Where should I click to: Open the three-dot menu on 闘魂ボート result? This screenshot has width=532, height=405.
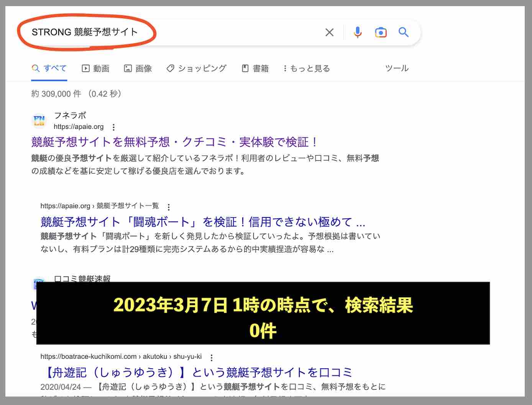[169, 206]
